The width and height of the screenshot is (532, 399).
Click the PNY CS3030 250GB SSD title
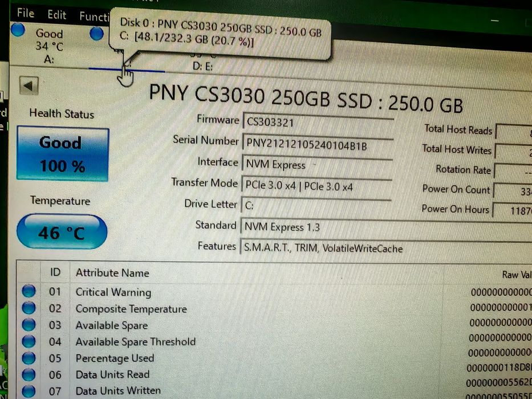306,99
